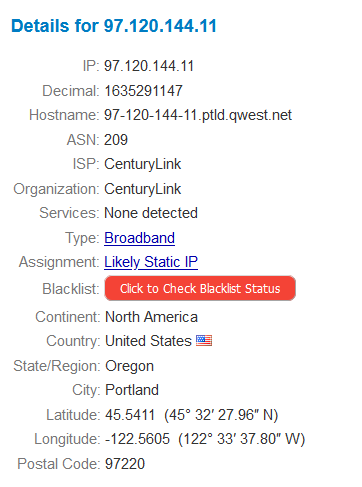Click the ASN value 209
This screenshot has height=487, width=362.
[x=116, y=140]
